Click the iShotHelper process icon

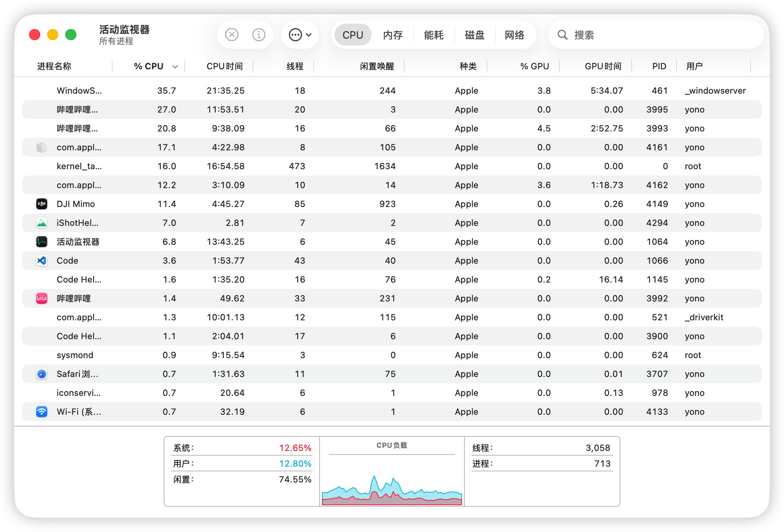point(42,223)
